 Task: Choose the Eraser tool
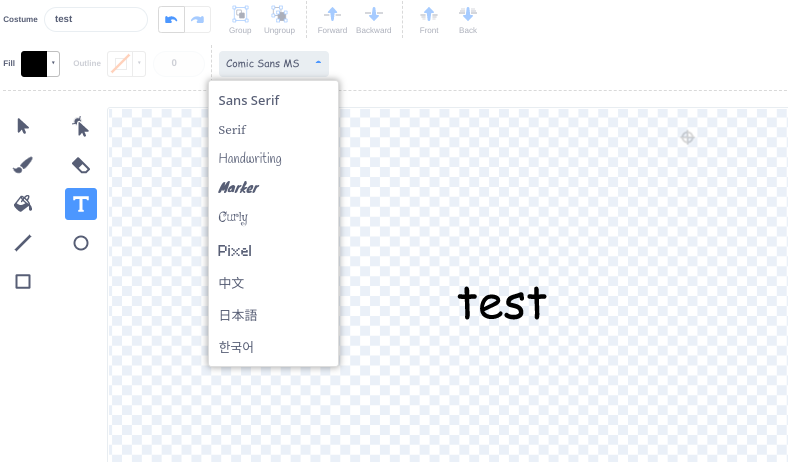click(81, 165)
